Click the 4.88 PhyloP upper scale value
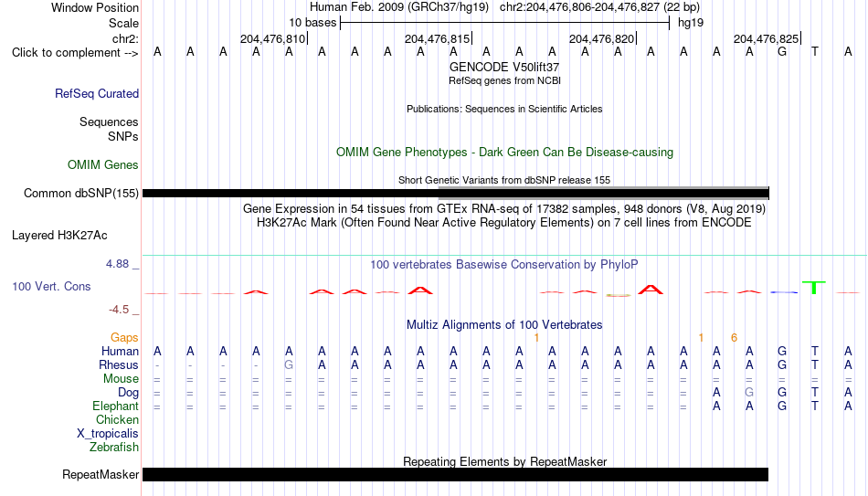Image resolution: width=868 pixels, height=496 pixels. pyautogui.click(x=118, y=264)
